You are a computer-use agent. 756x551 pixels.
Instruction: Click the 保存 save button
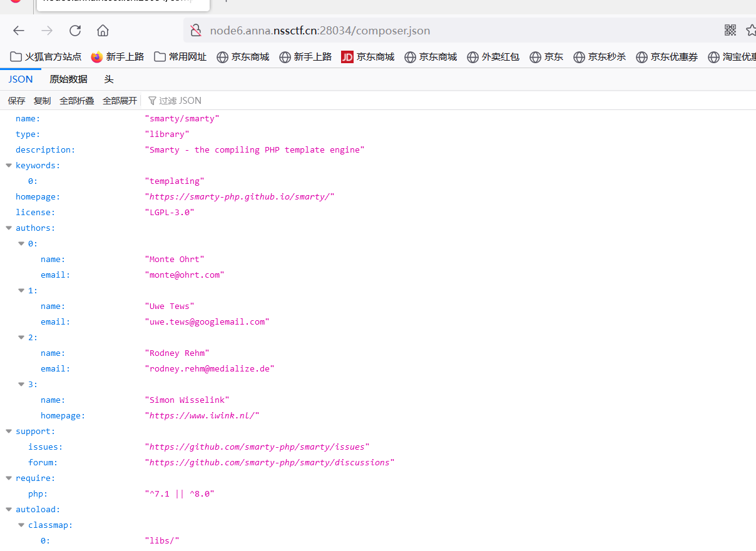click(17, 101)
